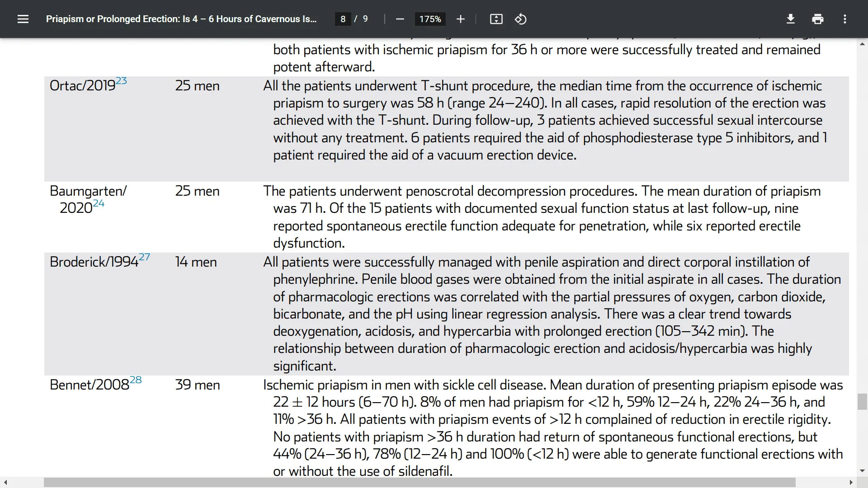Screen dimensions: 868x488
Task: Click 'or without the use of sildenafil.' line
Action: pos(363,471)
